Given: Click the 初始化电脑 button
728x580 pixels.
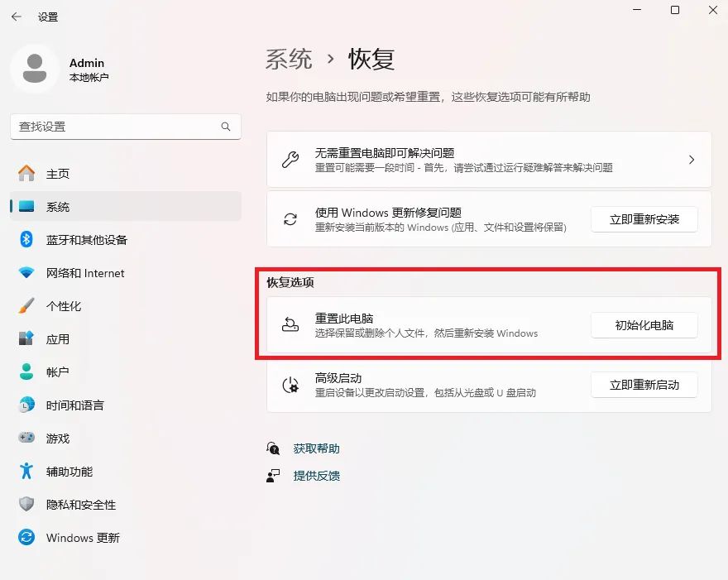Looking at the screenshot, I should pos(644,325).
